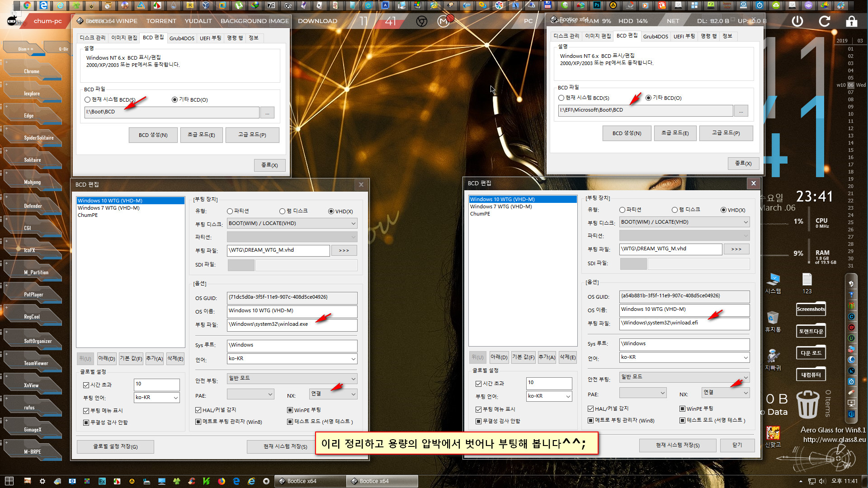Viewport: 868px width, 488px height.
Task: Switch to UEFI 부팅 tab in right Bootice window
Action: pyautogui.click(x=684, y=36)
